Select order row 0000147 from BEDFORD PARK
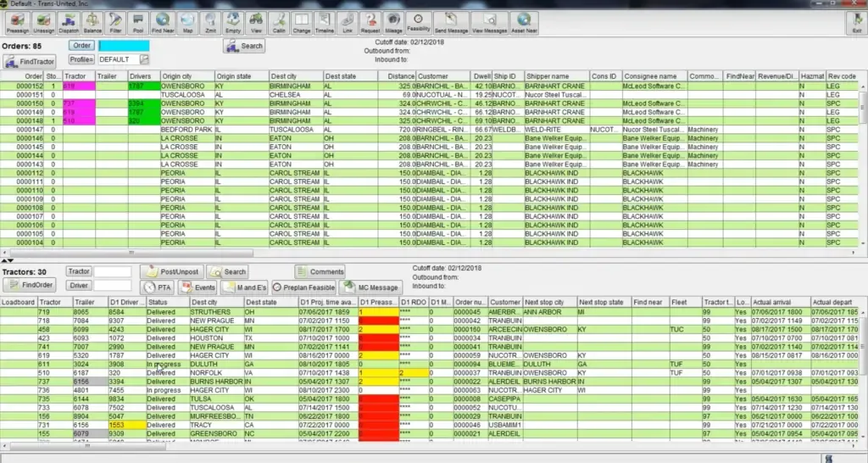This screenshot has width=868, height=463. [x=429, y=130]
